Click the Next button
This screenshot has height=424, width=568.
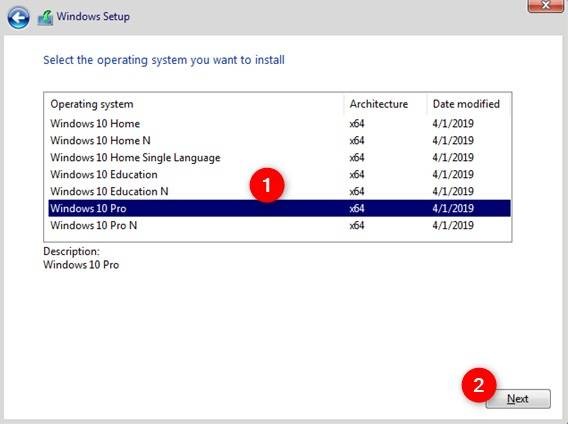[518, 399]
